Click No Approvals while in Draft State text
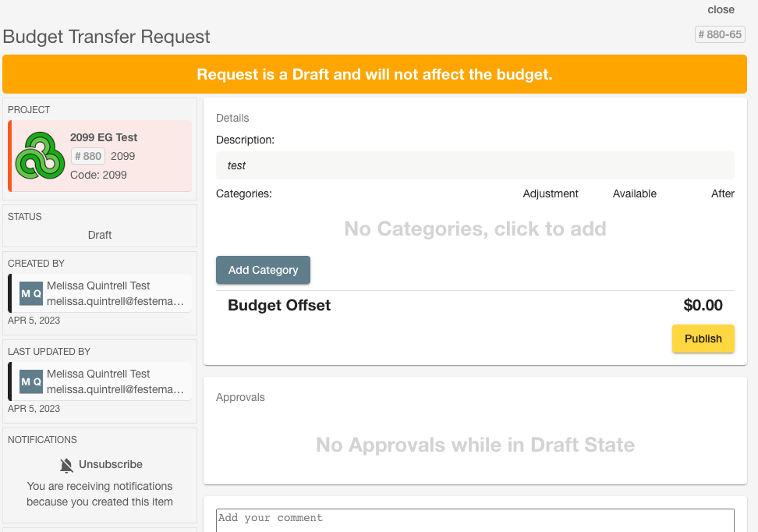The image size is (758, 532). (475, 445)
